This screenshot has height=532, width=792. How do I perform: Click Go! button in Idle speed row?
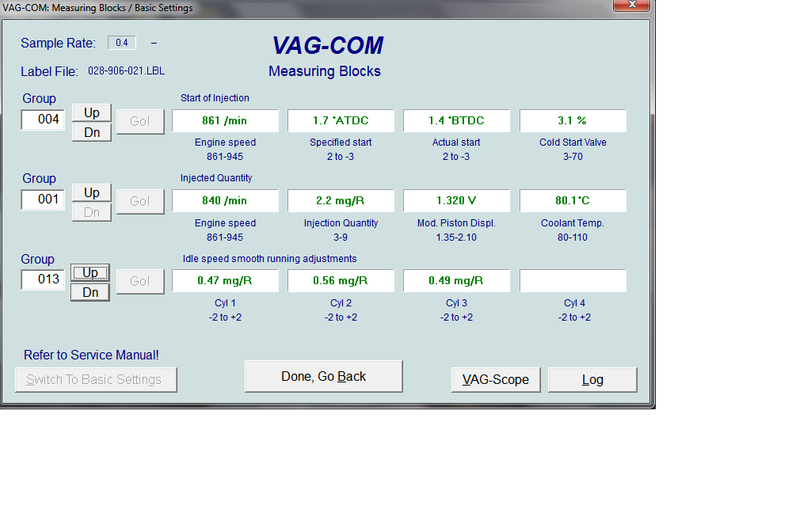coord(140,281)
